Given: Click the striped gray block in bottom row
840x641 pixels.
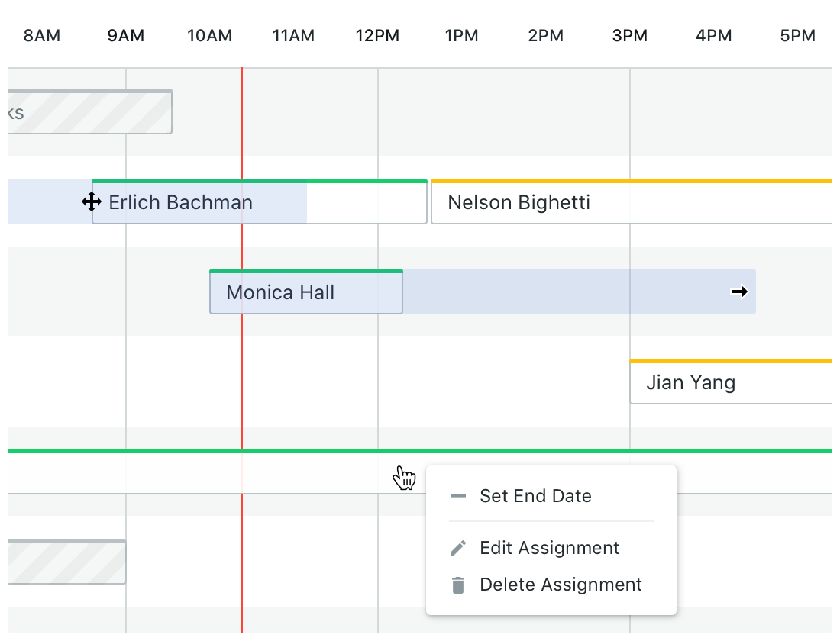Looking at the screenshot, I should (x=67, y=562).
